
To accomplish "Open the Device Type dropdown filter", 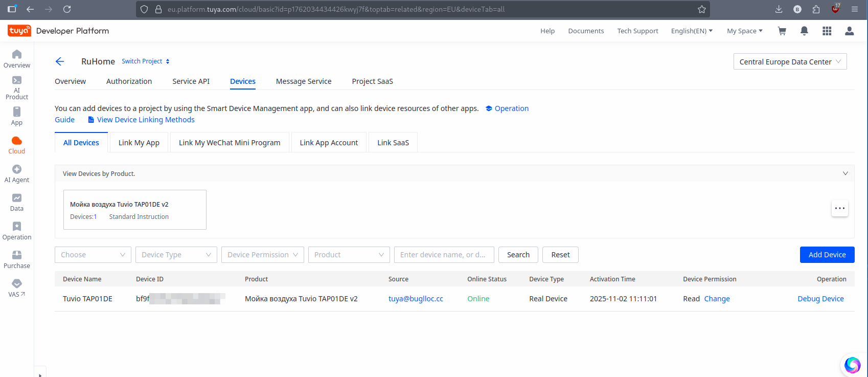I will coord(176,255).
